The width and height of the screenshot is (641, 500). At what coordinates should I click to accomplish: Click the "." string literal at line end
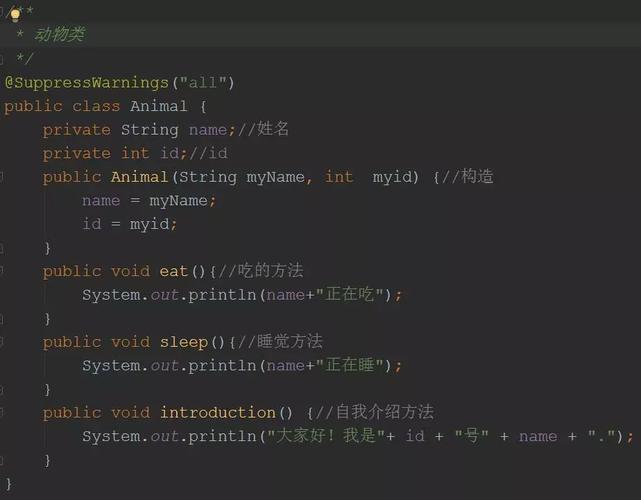pos(601,436)
